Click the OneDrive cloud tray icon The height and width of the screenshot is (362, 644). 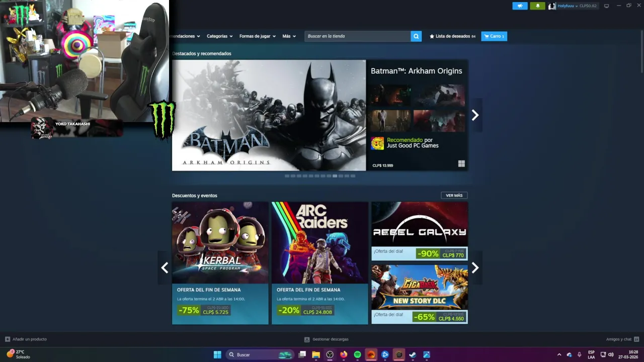coord(569,354)
